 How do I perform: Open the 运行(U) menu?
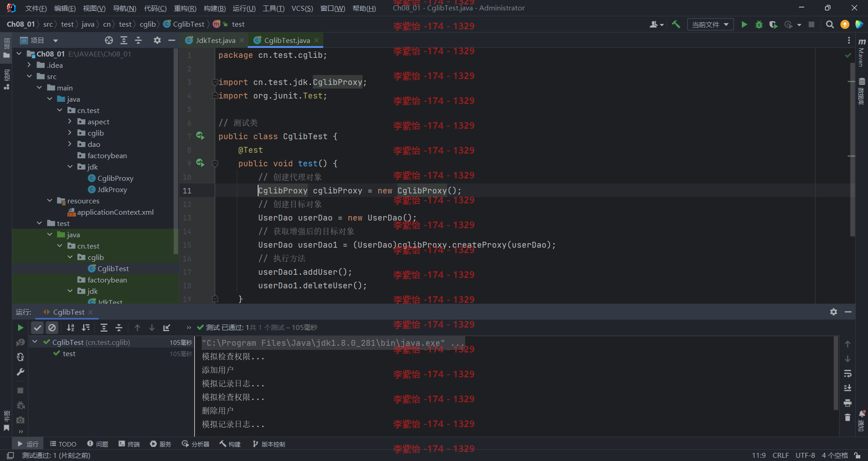click(x=244, y=8)
